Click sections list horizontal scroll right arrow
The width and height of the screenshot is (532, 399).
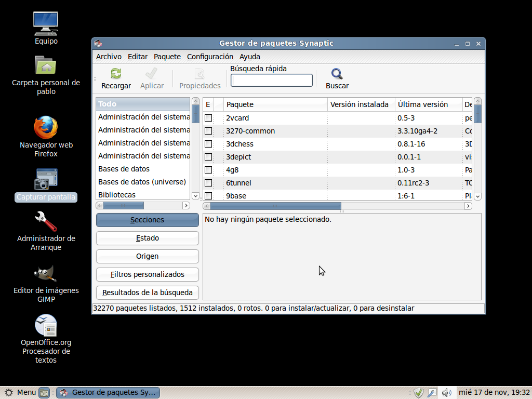pyautogui.click(x=186, y=205)
